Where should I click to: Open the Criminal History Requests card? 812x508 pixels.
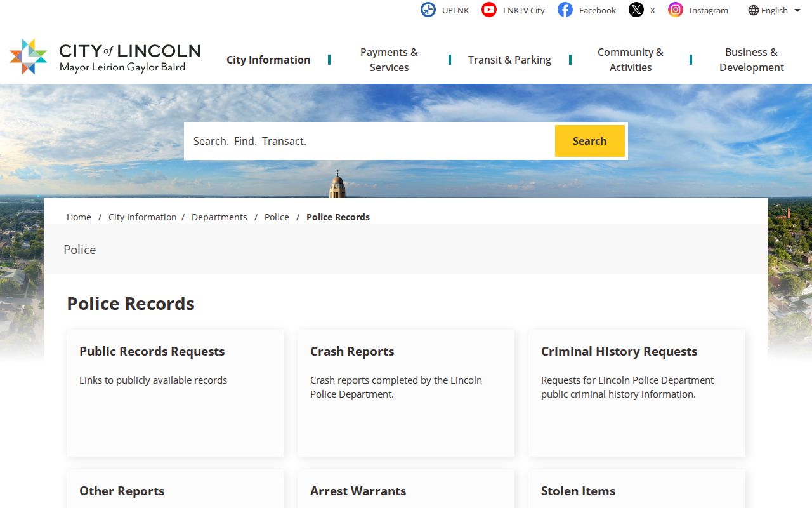(637, 392)
